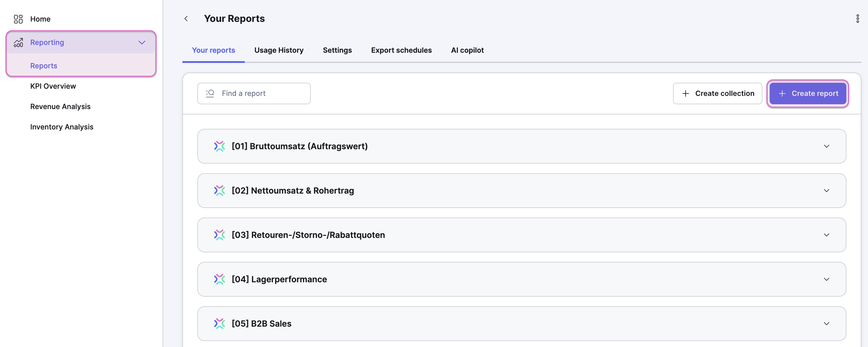Viewport: 868px width, 347px height.
Task: Click the back arrow beside Your Reports
Action: (186, 19)
